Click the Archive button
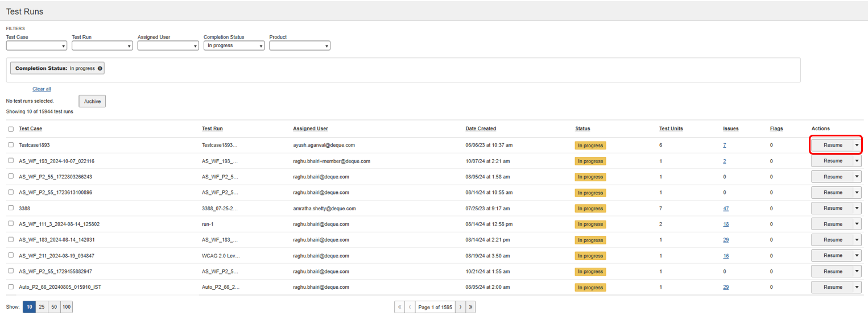This screenshot has width=868, height=324. pos(92,102)
